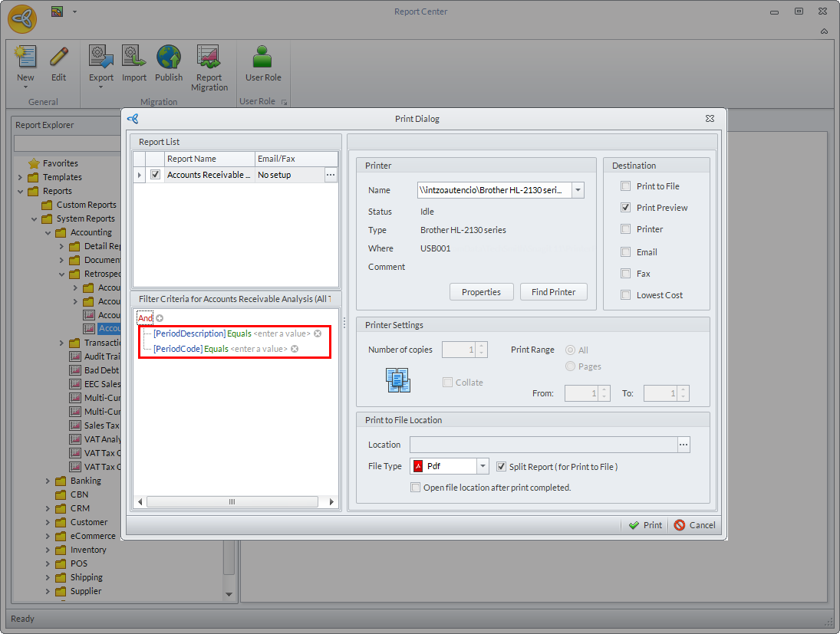840x634 pixels.
Task: Click the Publish globe icon
Action: coord(169,57)
